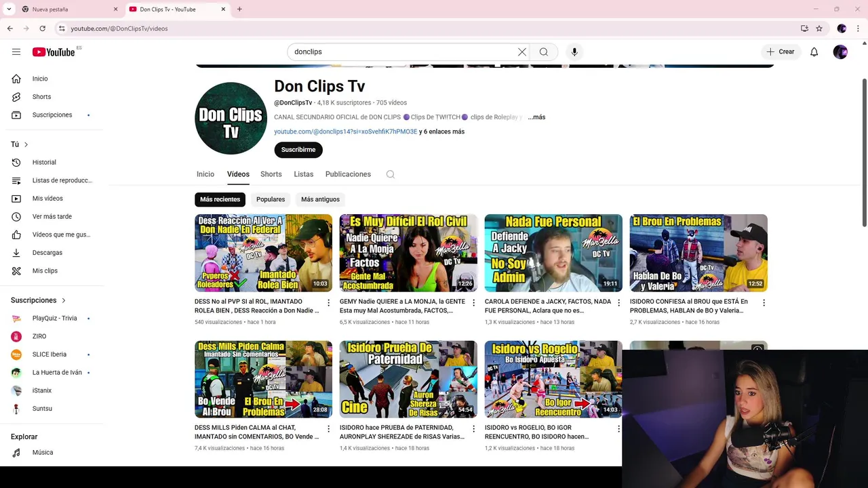Play the El Brou En Problemas thumbnail

[698, 253]
